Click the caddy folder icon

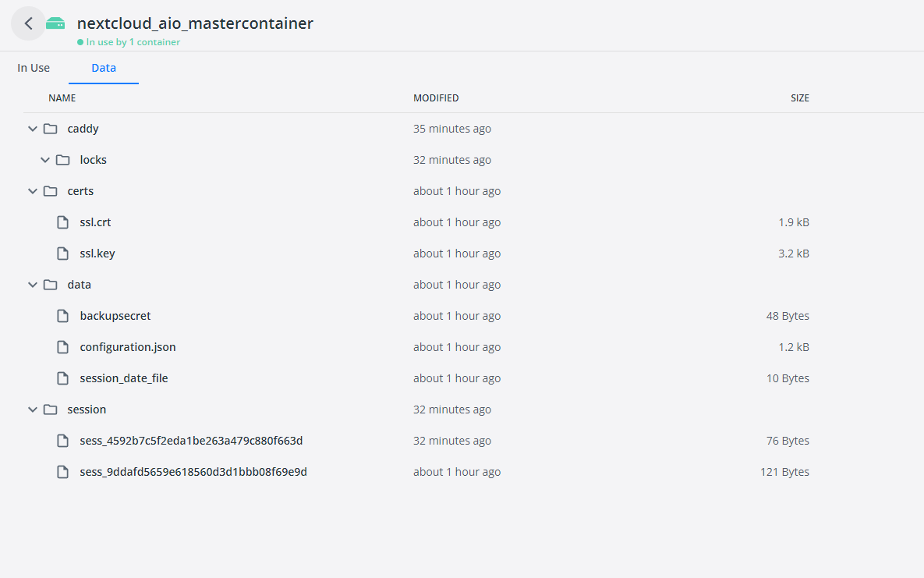point(51,129)
